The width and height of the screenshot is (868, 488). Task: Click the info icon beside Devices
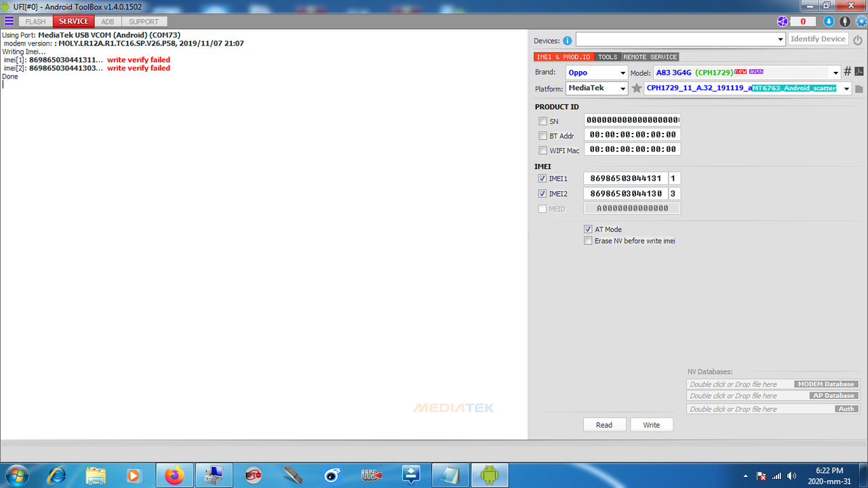click(x=568, y=41)
